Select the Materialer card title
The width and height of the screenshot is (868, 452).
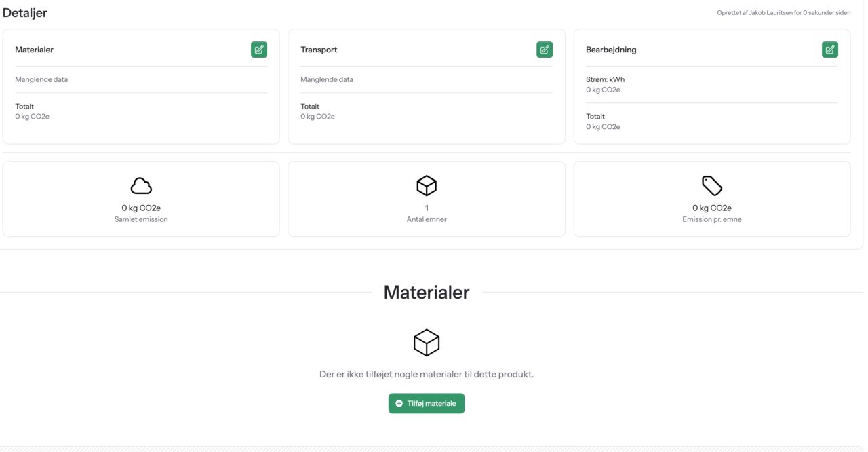[35, 50]
